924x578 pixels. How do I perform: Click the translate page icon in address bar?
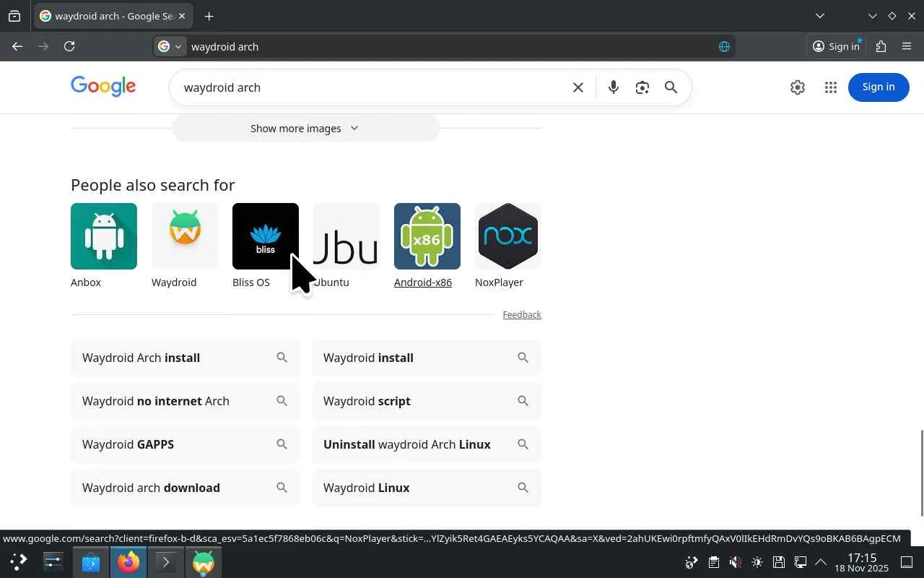pyautogui.click(x=724, y=46)
